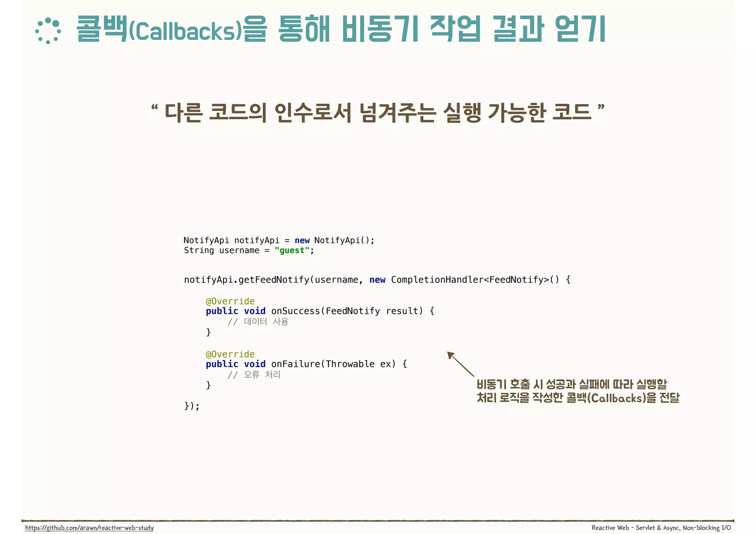Click the NotifyApi declaration code line
This screenshot has width=756, height=534.
279,240
